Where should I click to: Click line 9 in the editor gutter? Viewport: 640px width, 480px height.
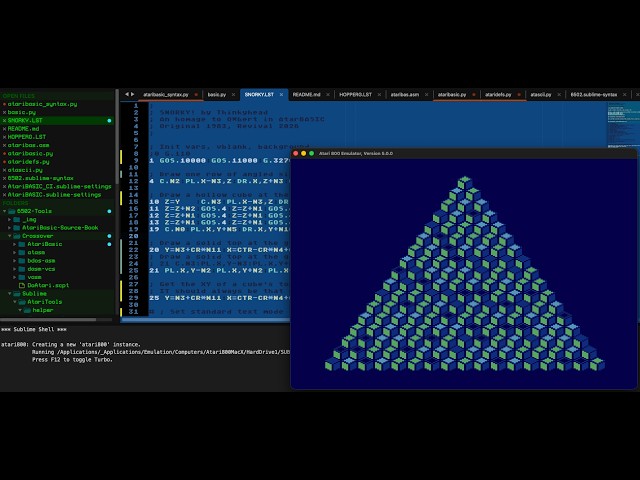tap(136, 161)
